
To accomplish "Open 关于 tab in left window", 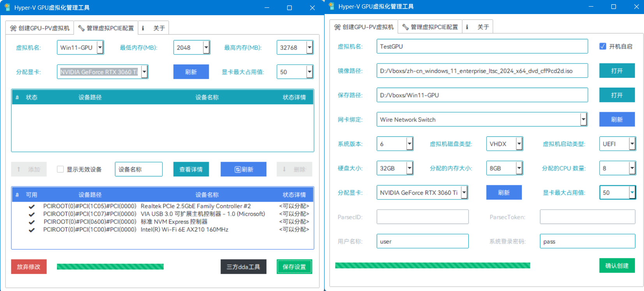I will pos(154,28).
